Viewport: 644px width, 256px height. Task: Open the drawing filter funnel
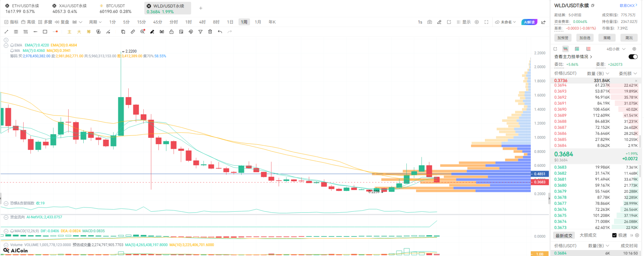(x=200, y=32)
